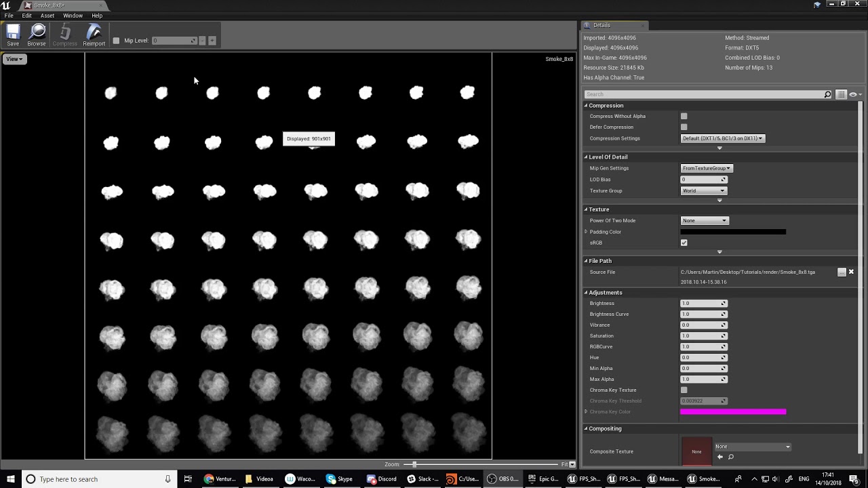
Task: Open Task View on the taskbar
Action: [188, 479]
